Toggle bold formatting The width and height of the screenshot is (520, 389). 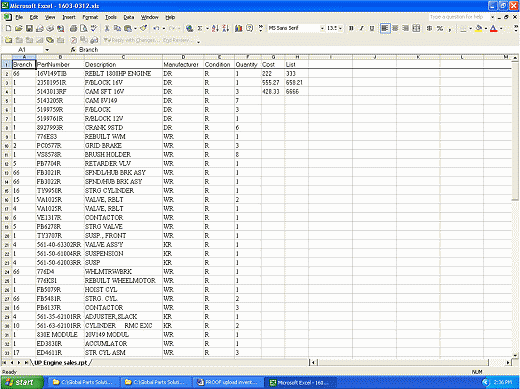tap(351, 29)
